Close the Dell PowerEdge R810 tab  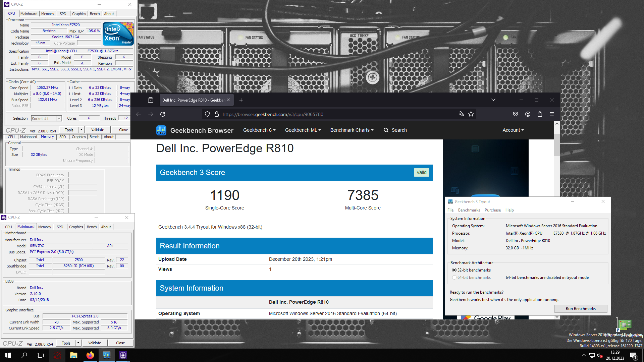[x=228, y=100]
